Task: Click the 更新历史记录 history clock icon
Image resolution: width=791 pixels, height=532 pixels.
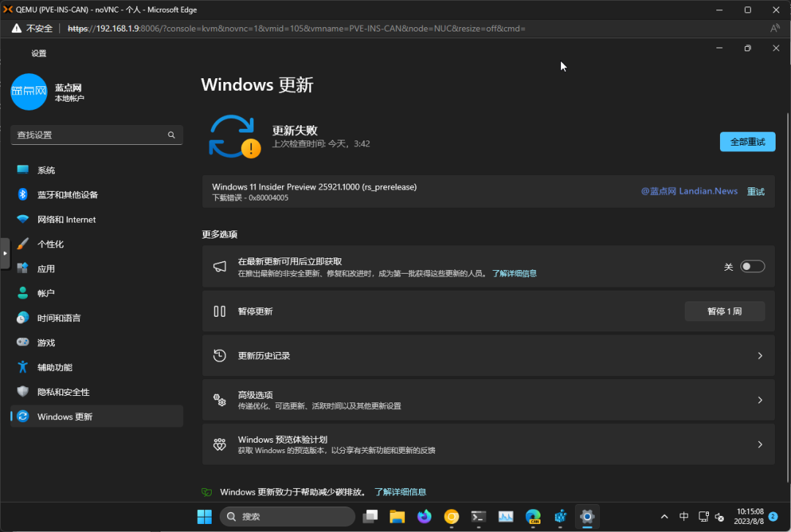Action: [x=220, y=356]
